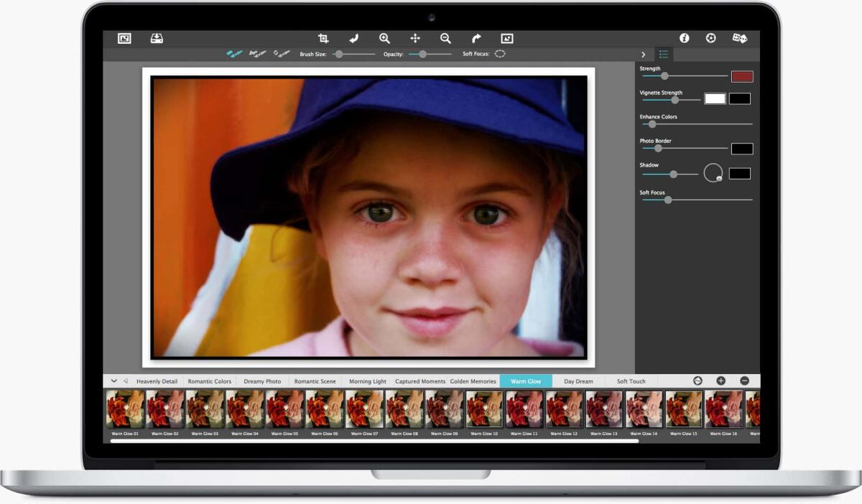Viewport: 862px width, 504px height.
Task: Expand the presets list with the down chevron
Action: tap(113, 381)
